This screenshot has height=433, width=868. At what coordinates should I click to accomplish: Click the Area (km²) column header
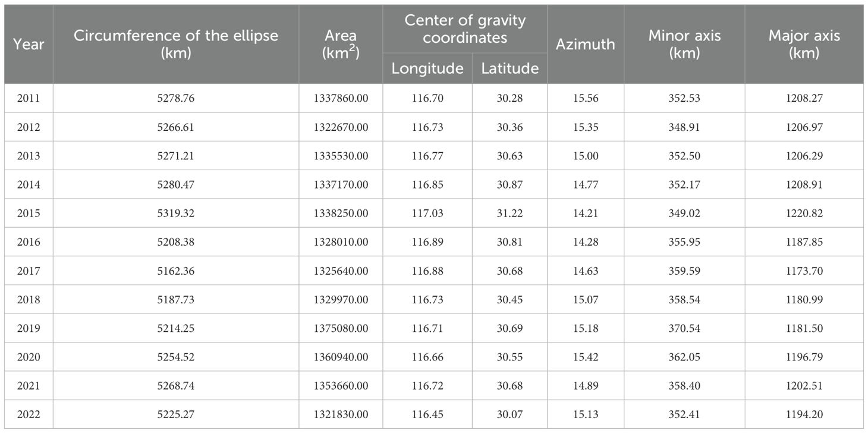(341, 44)
